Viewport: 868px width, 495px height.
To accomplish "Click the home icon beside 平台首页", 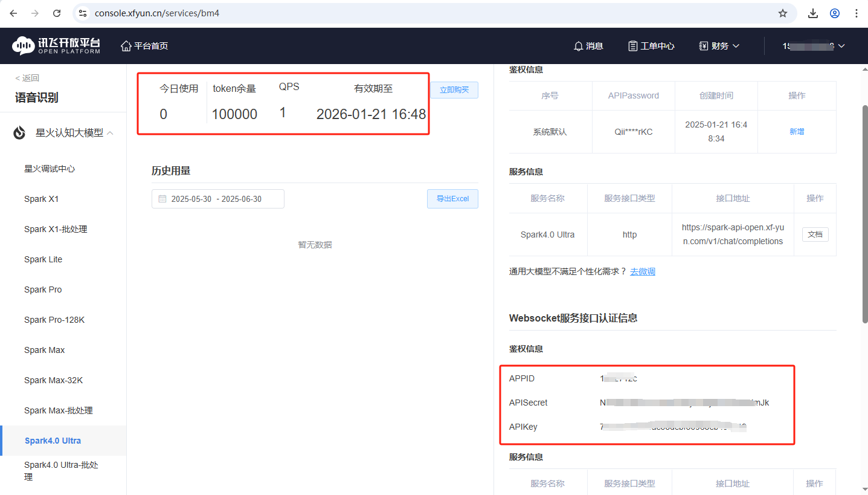I will tap(126, 46).
